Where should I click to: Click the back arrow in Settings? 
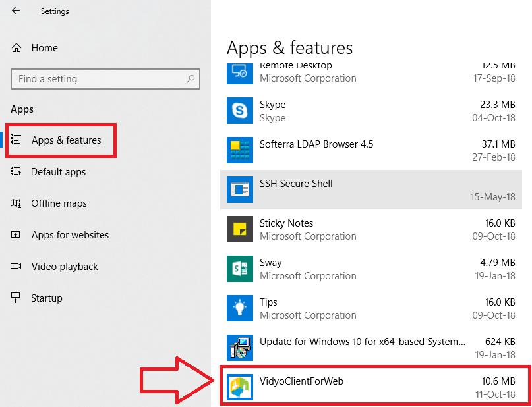(x=16, y=11)
